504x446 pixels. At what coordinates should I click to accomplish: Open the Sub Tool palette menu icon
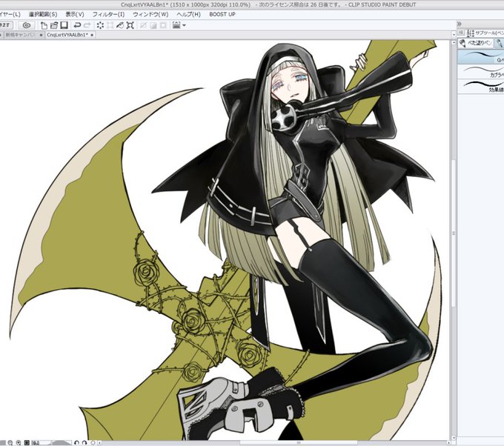pyautogui.click(x=461, y=33)
